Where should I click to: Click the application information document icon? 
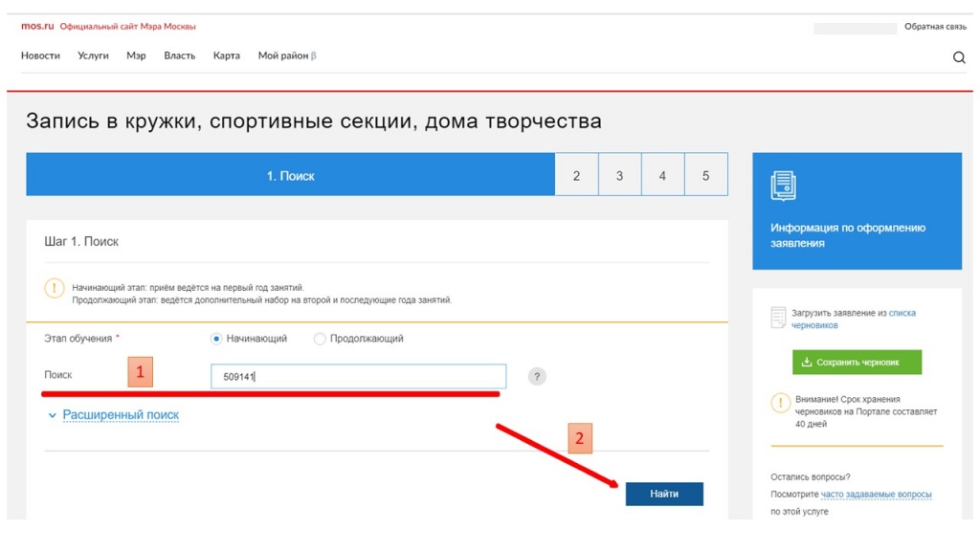tap(783, 186)
